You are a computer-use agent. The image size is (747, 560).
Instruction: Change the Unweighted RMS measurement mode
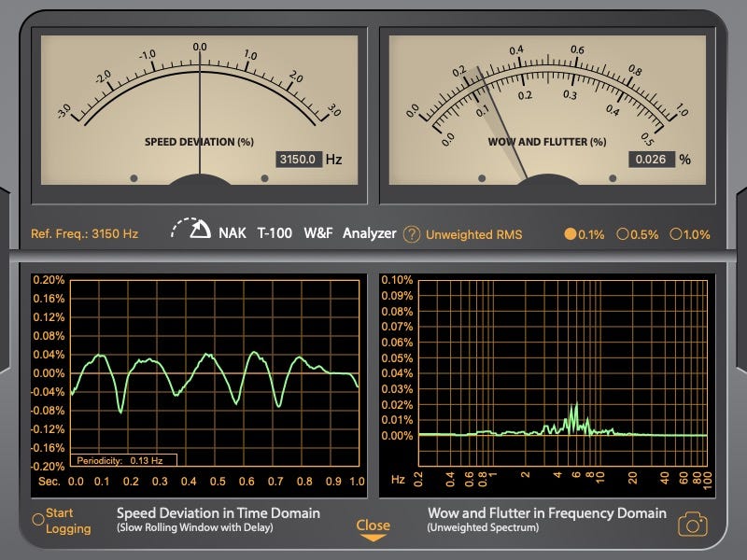[473, 234]
